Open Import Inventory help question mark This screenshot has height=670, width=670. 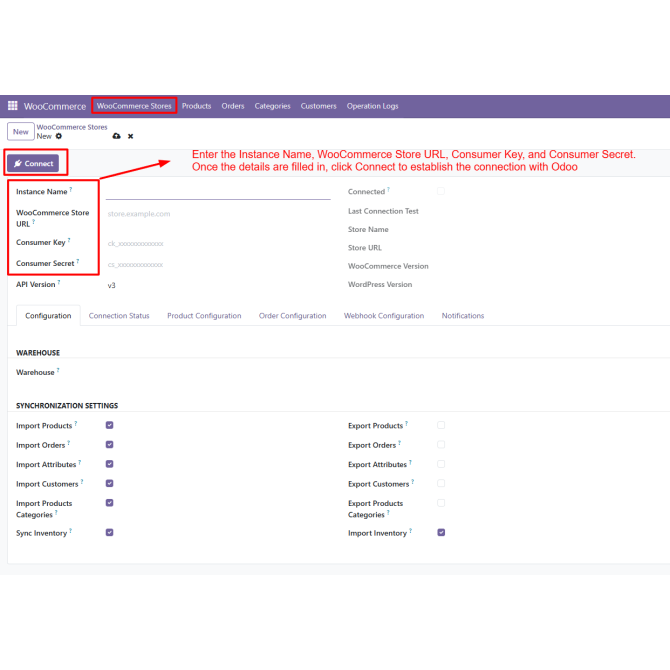pyautogui.click(x=411, y=530)
